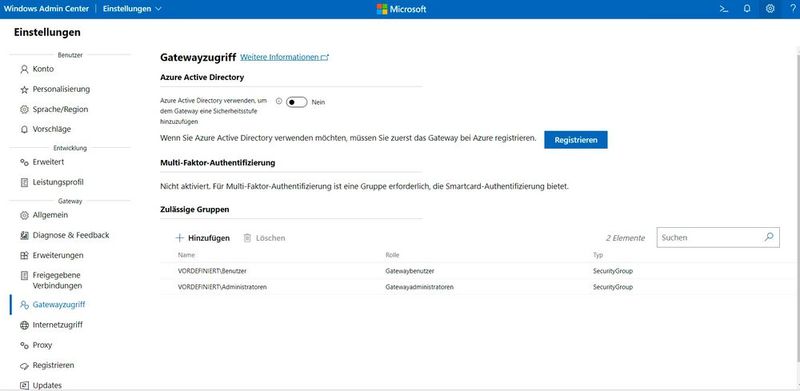Screen dimensions: 800x391
Task: Click SecurityGroup in the Benutzer row
Action: tap(613, 271)
